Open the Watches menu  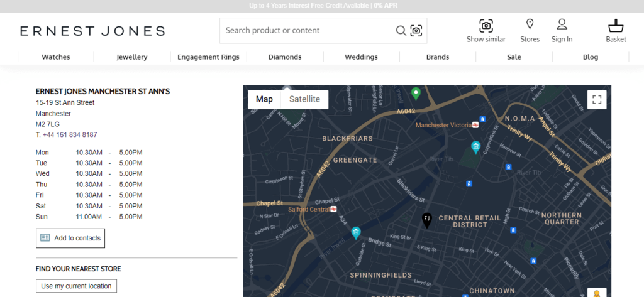(56, 57)
